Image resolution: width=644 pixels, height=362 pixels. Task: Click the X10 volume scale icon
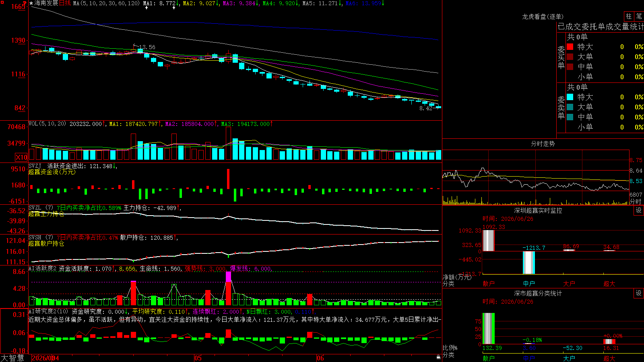tap(21, 157)
